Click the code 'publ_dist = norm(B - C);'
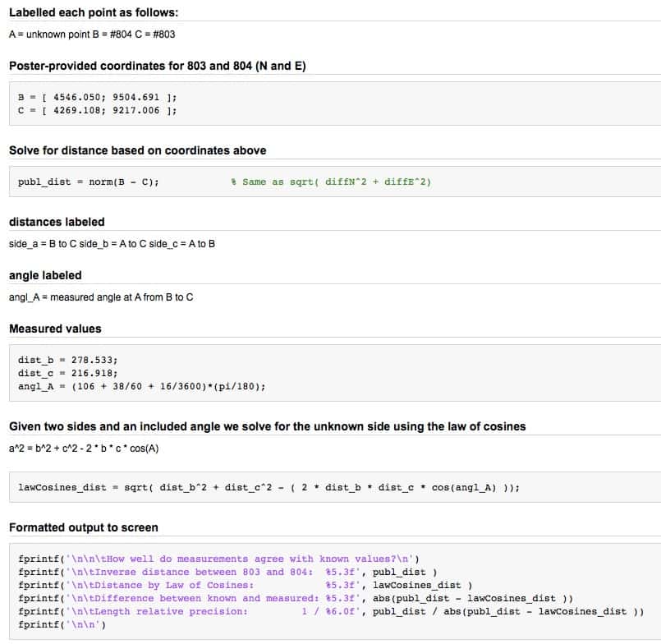Image resolution: width=661 pixels, height=644 pixels. [89, 182]
